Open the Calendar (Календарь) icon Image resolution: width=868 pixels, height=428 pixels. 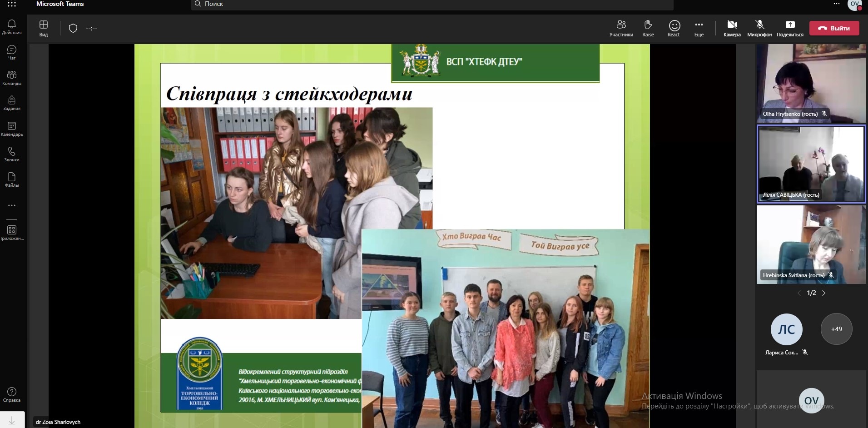click(x=12, y=129)
